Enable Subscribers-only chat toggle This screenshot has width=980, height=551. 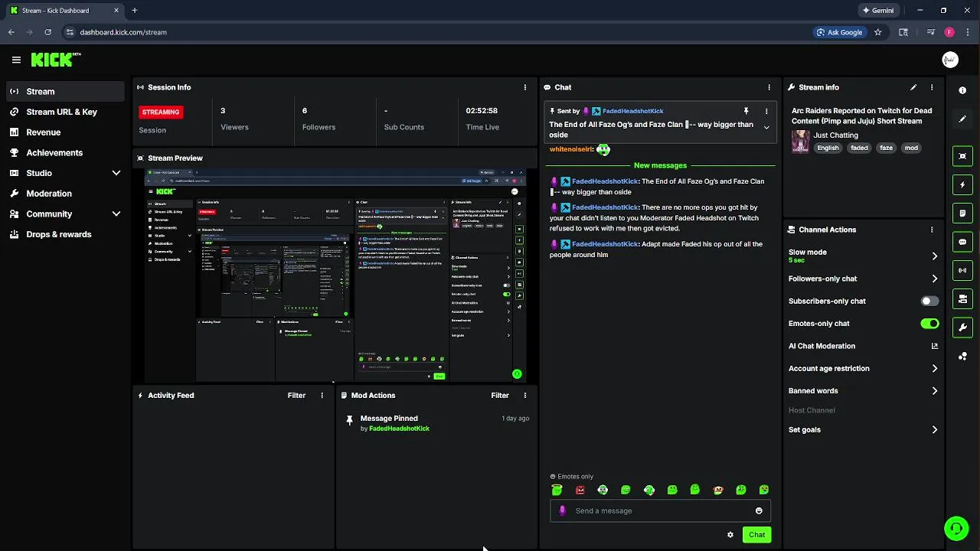(x=929, y=302)
